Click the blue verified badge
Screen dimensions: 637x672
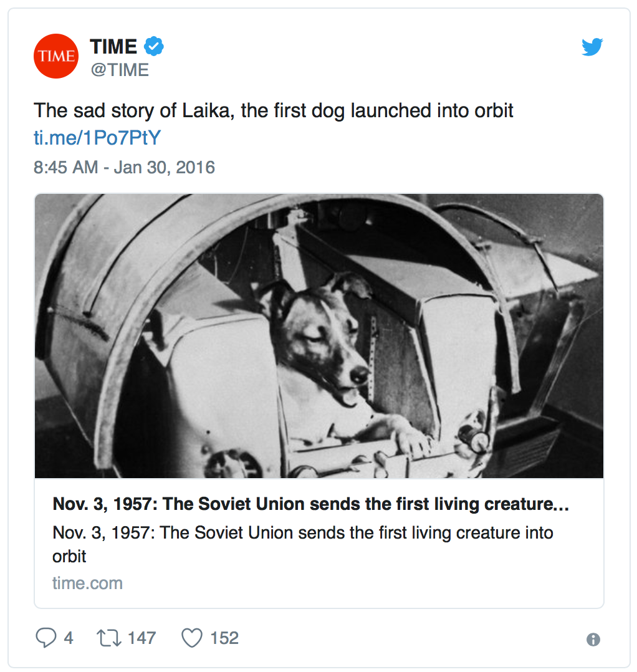click(154, 46)
